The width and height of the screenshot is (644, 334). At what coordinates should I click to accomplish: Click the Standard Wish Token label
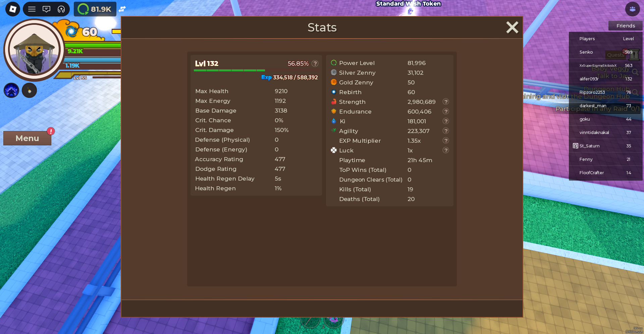(408, 4)
